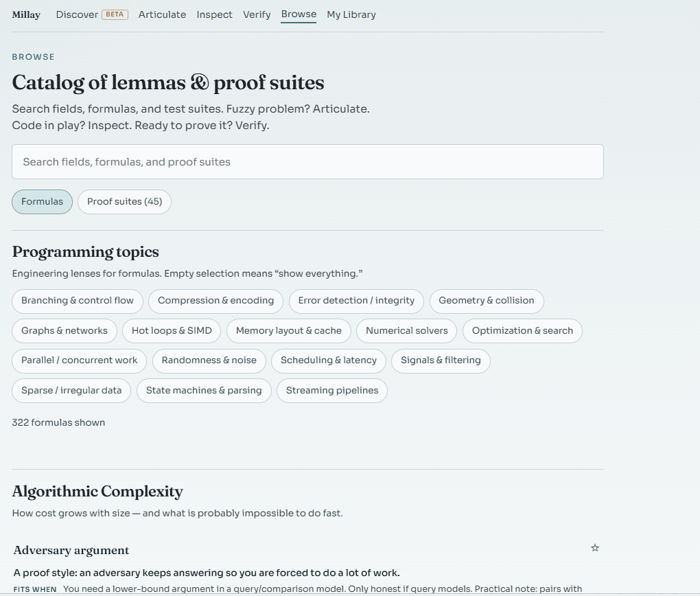The image size is (700, 596).
Task: Enable the Graphs & networks topic
Action: (65, 330)
